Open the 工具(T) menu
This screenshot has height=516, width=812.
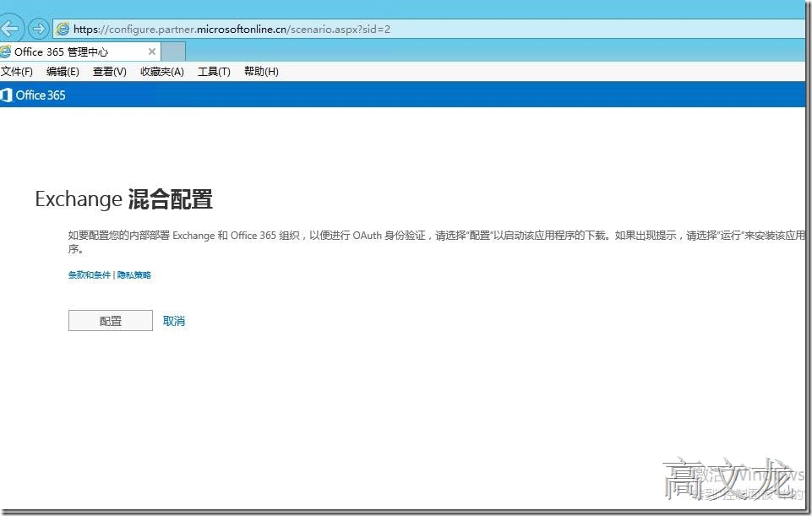(x=214, y=72)
